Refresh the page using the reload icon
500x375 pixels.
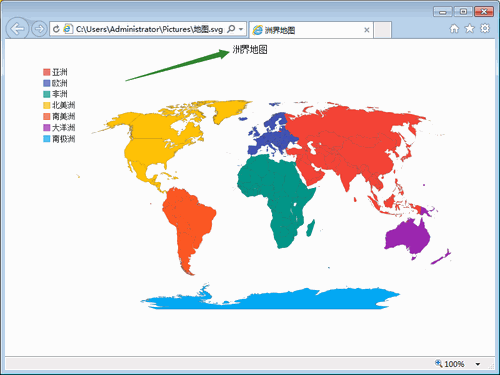click(x=56, y=29)
